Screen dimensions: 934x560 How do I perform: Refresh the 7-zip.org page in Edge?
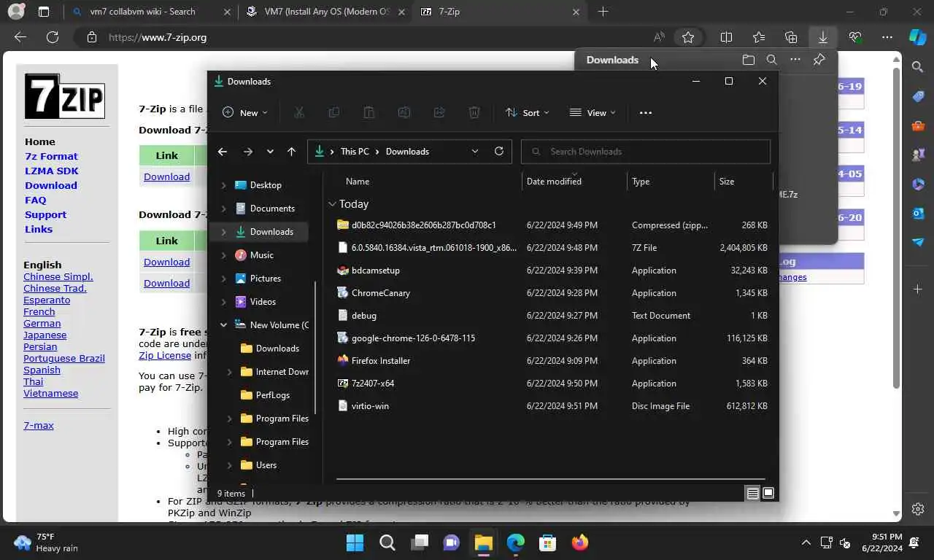coord(53,37)
